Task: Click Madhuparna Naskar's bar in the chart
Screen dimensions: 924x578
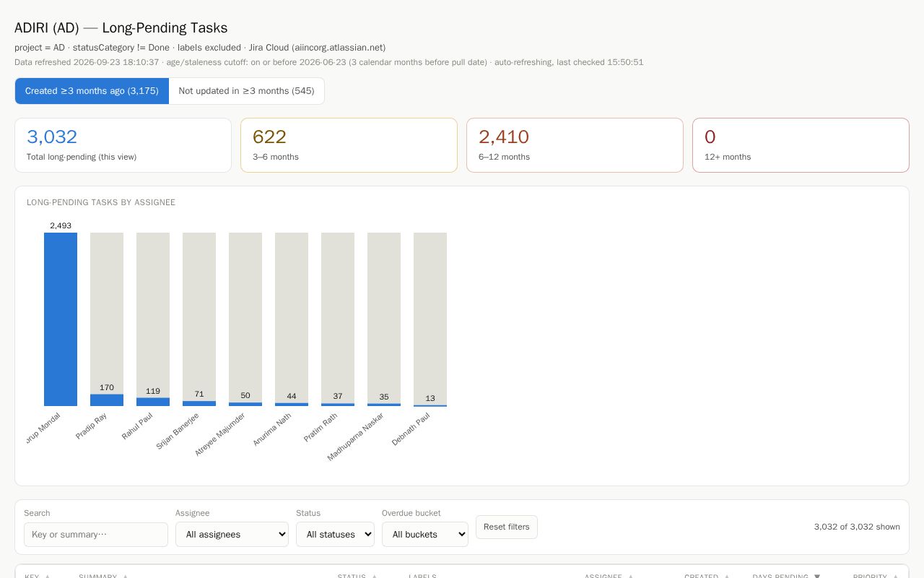Action: coord(384,405)
